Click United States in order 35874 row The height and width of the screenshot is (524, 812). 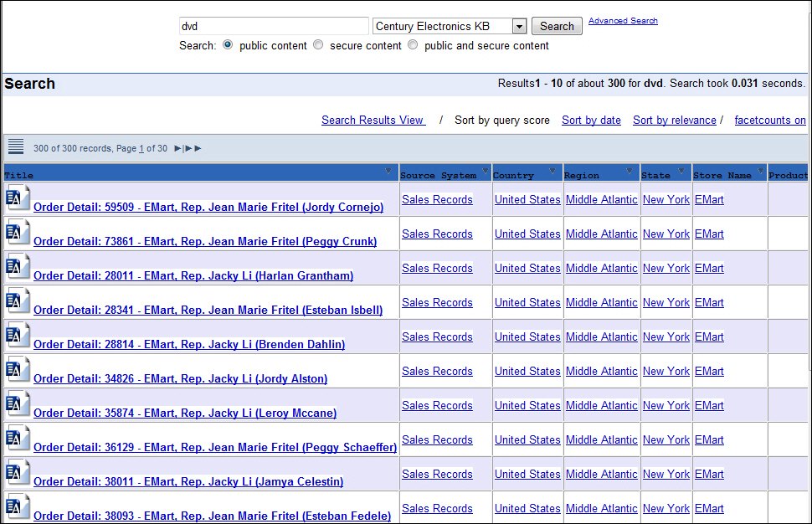click(527, 405)
